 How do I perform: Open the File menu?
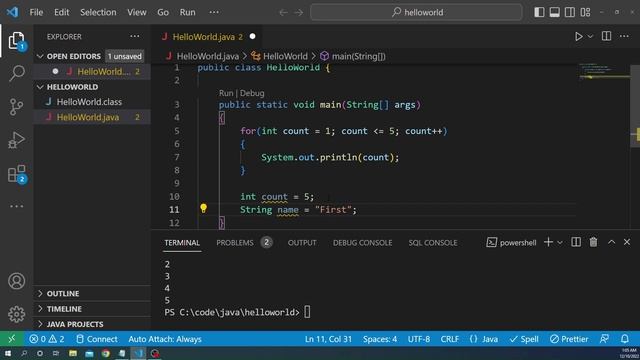tap(36, 12)
